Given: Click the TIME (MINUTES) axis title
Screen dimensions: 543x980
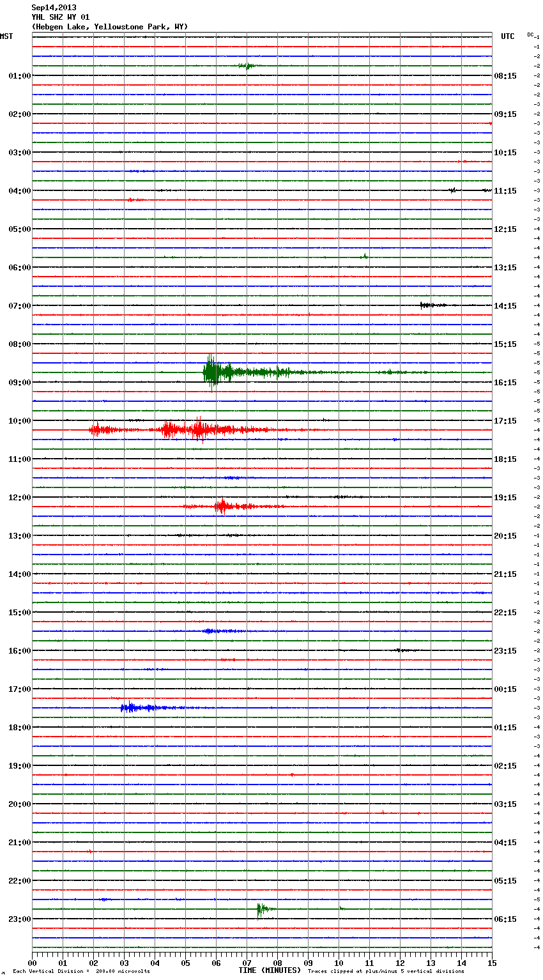Looking at the screenshot, I should point(270,970).
